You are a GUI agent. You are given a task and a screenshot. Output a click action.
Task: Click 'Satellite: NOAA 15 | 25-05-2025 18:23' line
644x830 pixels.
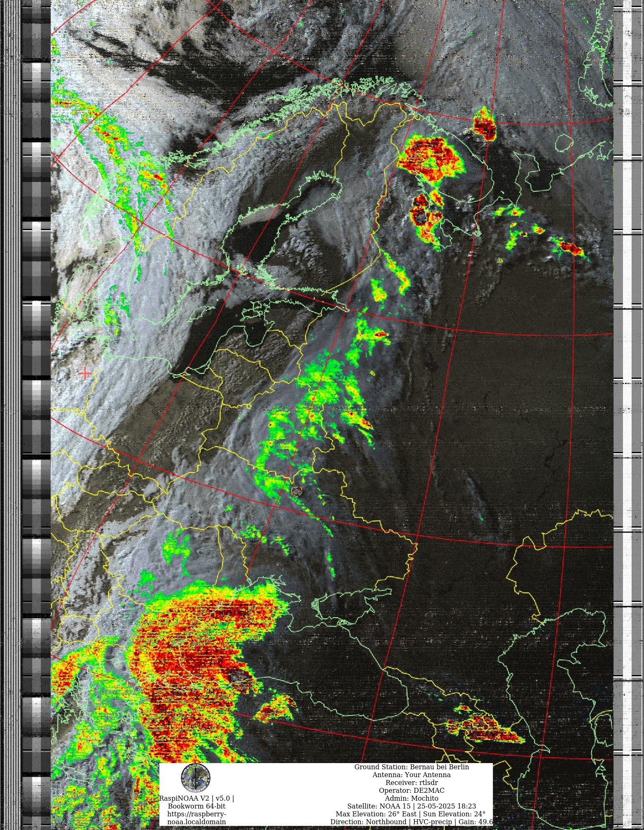[x=412, y=806]
